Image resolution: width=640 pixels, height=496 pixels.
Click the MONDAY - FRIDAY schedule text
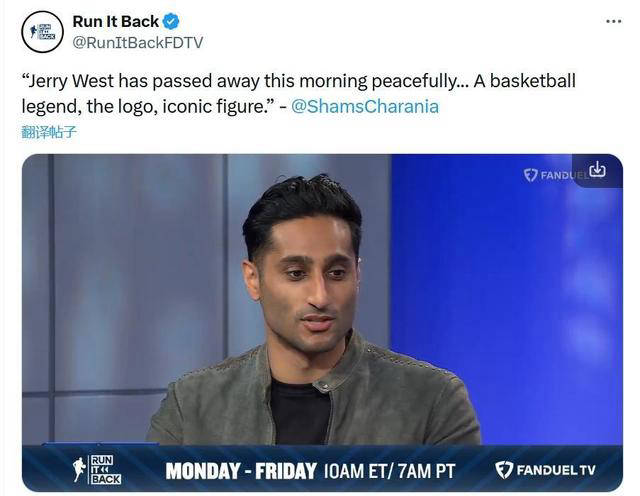(241, 471)
